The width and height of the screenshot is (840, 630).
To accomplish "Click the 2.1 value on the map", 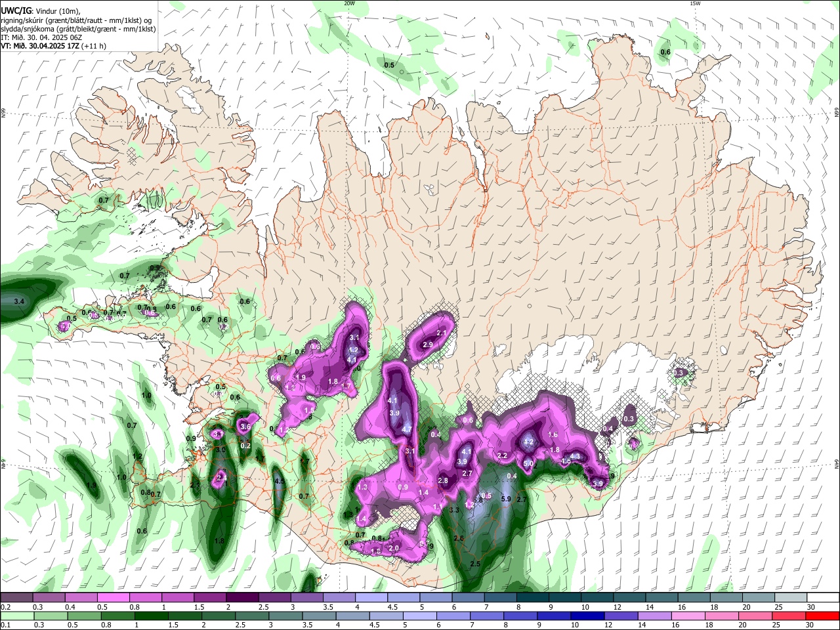I will coord(442,333).
